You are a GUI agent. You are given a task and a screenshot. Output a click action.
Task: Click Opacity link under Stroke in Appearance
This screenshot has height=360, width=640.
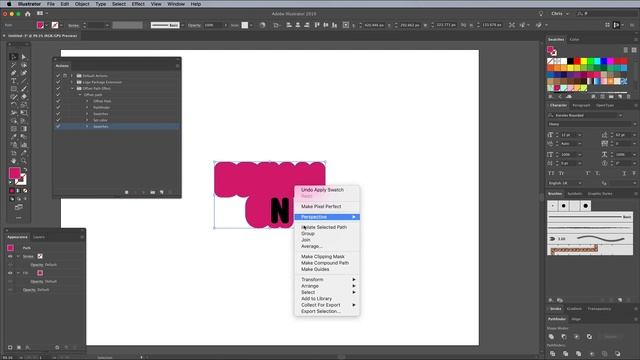[x=36, y=265]
